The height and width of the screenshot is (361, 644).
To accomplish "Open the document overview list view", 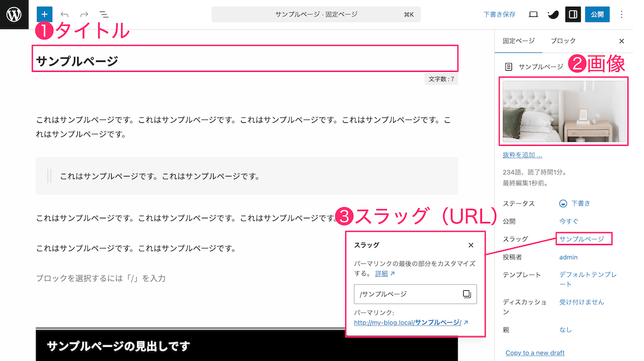I will tap(104, 14).
